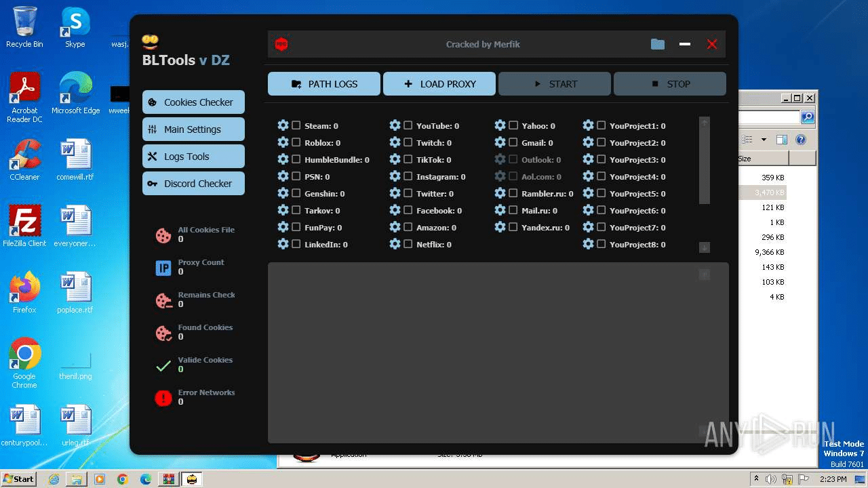868x488 pixels.
Task: Click the Proxy Count IP icon
Action: tap(163, 268)
